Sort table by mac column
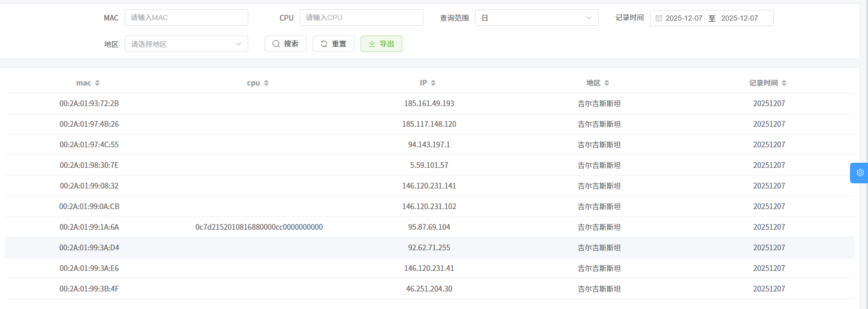This screenshot has height=309, width=868. pyautogui.click(x=97, y=83)
